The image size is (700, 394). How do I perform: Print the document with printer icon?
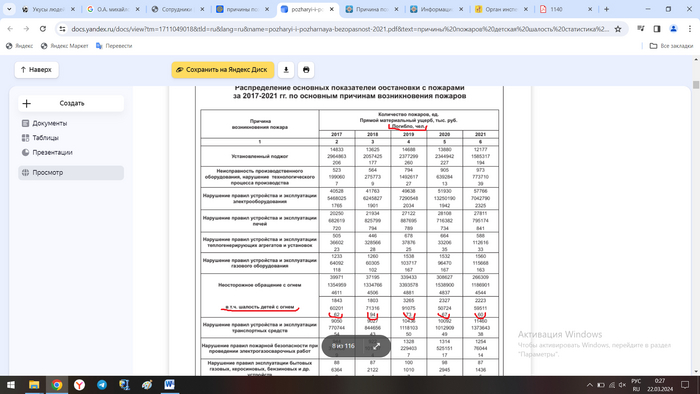tap(306, 70)
